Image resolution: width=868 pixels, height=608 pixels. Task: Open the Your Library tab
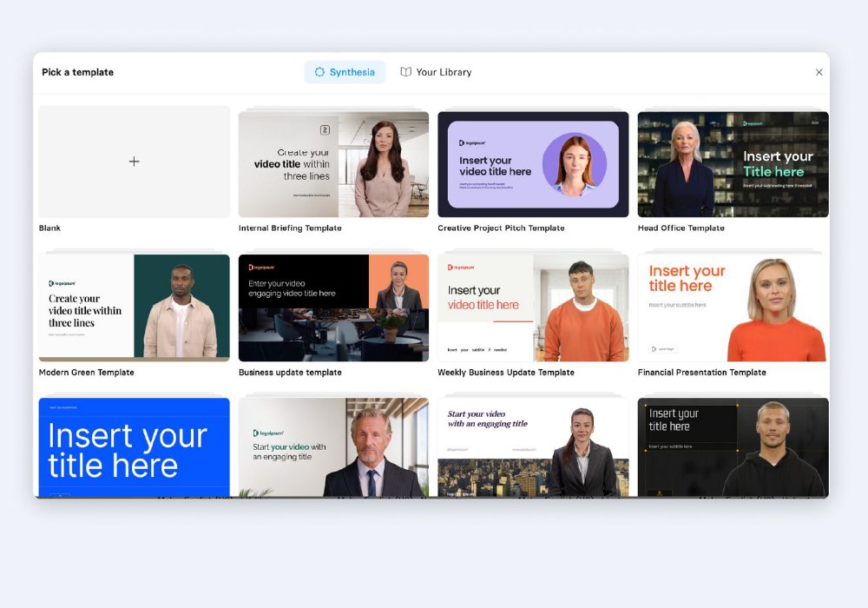point(436,72)
